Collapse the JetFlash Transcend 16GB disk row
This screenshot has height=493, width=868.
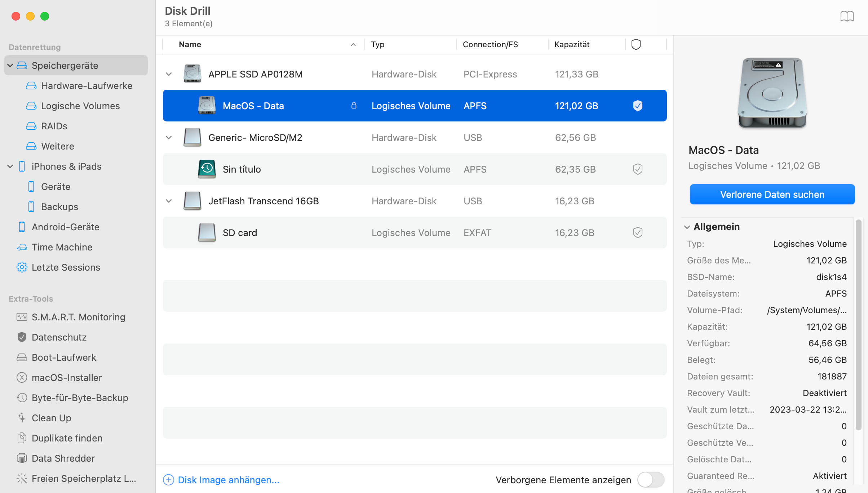pyautogui.click(x=169, y=201)
